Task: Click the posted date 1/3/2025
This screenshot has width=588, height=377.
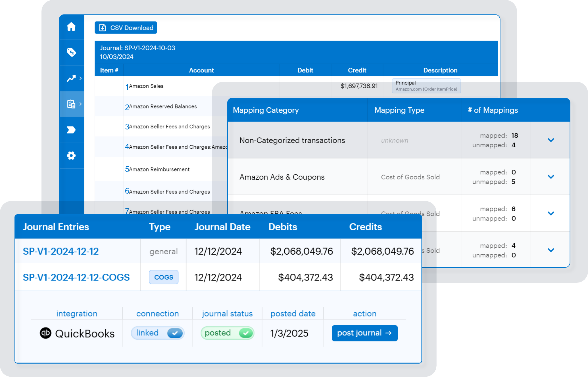Action: 289,333
